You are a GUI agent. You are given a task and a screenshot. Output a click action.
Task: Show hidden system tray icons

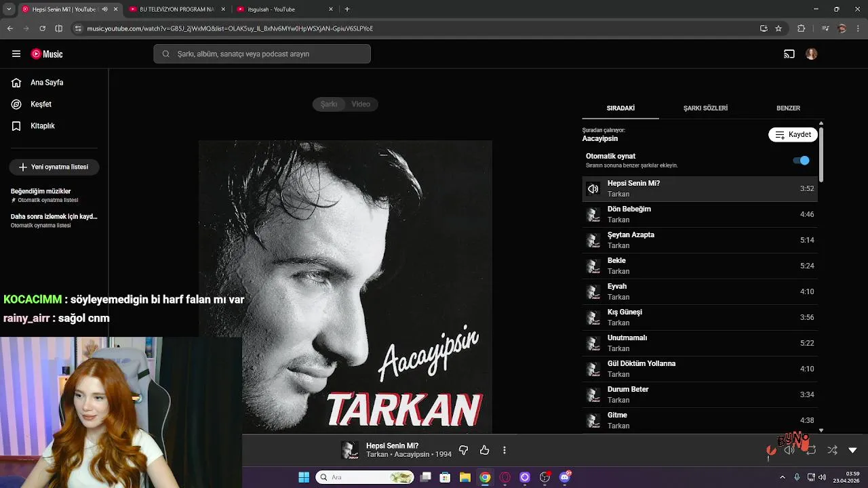tap(782, 477)
